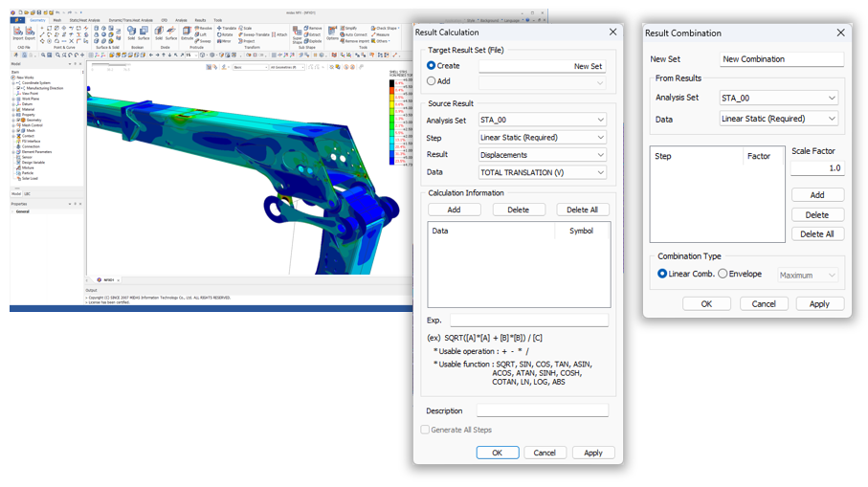Click the Sweep tool in Protrude
Screen dimensions: 868x487
click(203, 41)
